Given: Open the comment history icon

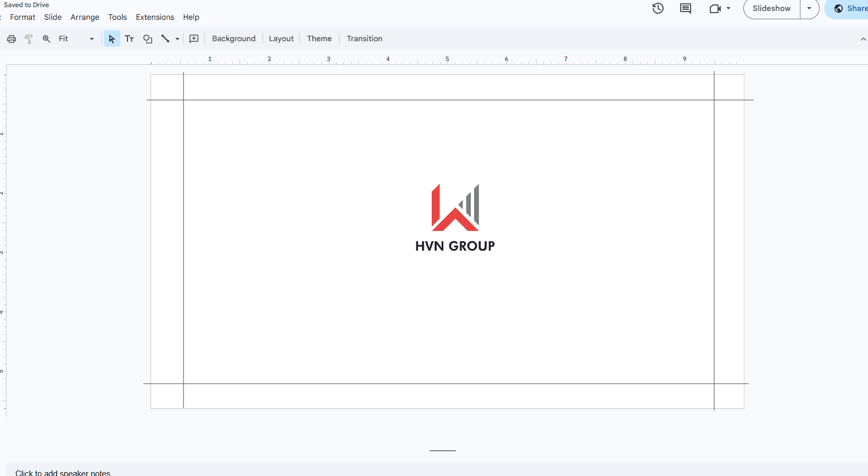Looking at the screenshot, I should point(686,8).
